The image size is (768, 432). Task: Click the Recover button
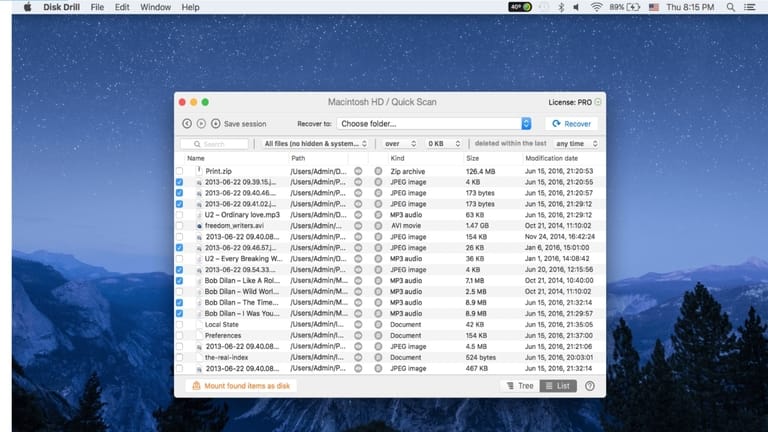point(571,124)
